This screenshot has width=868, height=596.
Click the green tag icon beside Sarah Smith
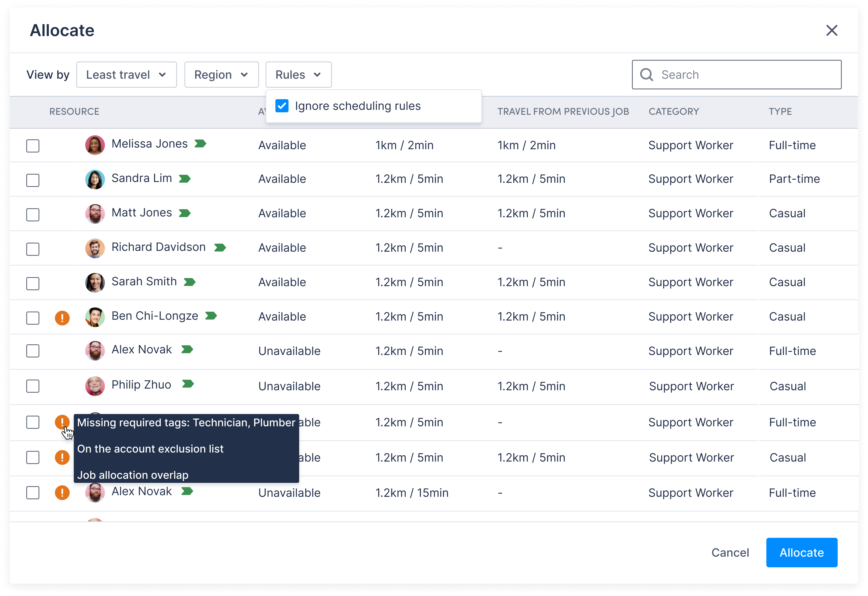pos(190,282)
